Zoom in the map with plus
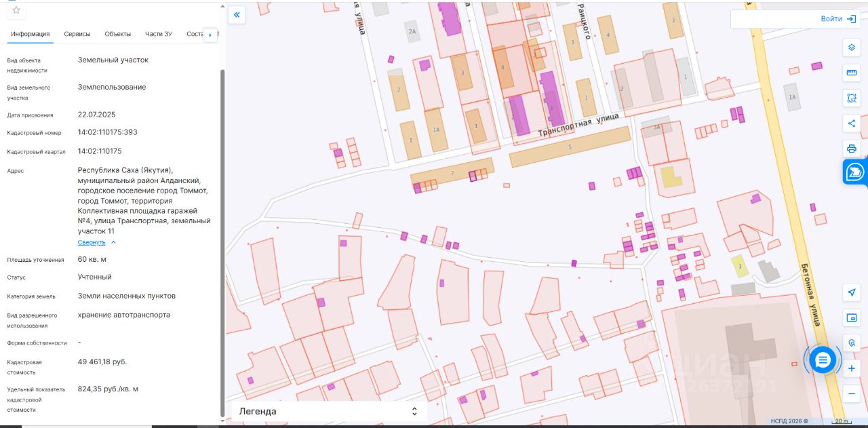Viewport: 868px width, 428px height. 852,368
